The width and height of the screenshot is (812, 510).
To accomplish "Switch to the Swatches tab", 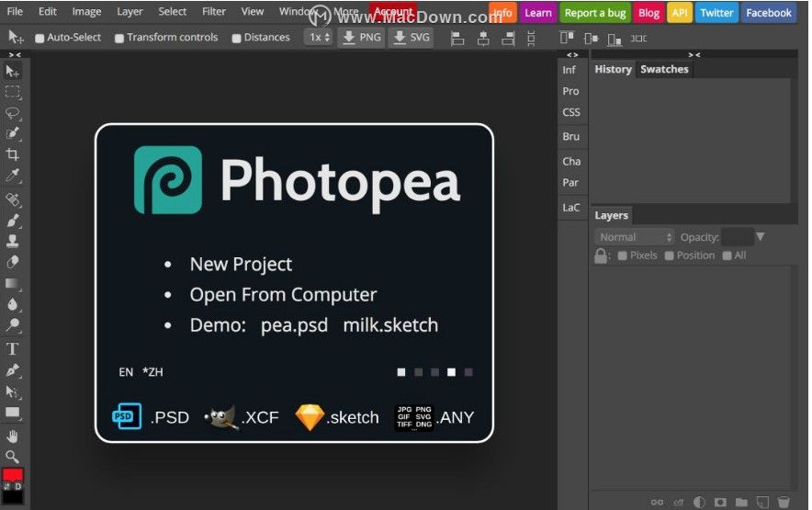I will 664,70.
